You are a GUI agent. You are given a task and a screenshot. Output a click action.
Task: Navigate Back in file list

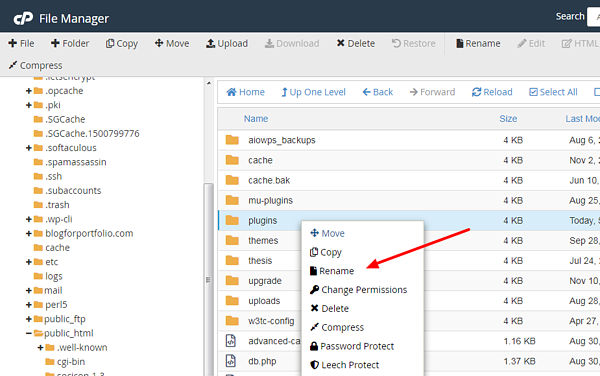pyautogui.click(x=378, y=92)
